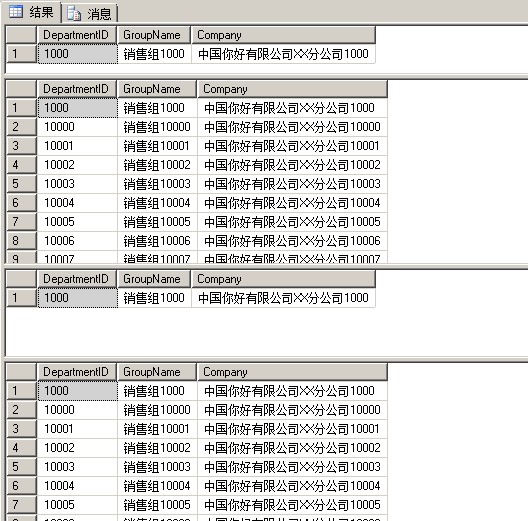Select cell 10003 in the fourth result grid
The height and width of the screenshot is (521, 528).
77,467
